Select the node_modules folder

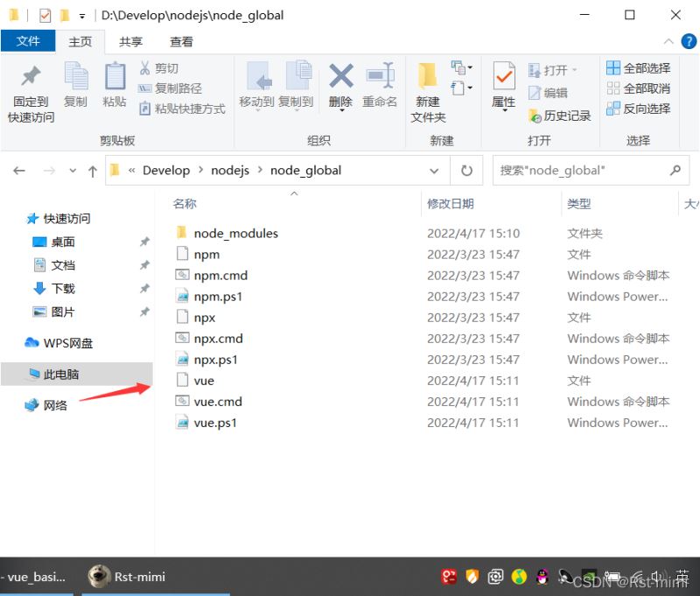pyautogui.click(x=235, y=233)
